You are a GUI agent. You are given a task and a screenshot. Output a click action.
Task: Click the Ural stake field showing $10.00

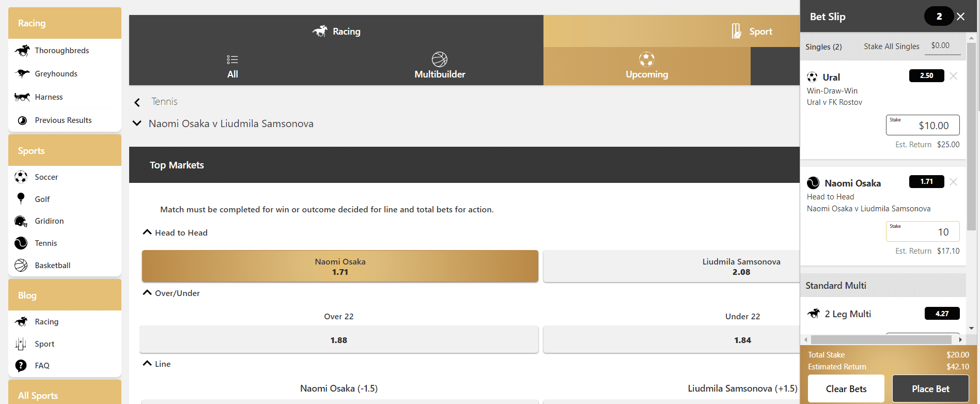pos(923,125)
